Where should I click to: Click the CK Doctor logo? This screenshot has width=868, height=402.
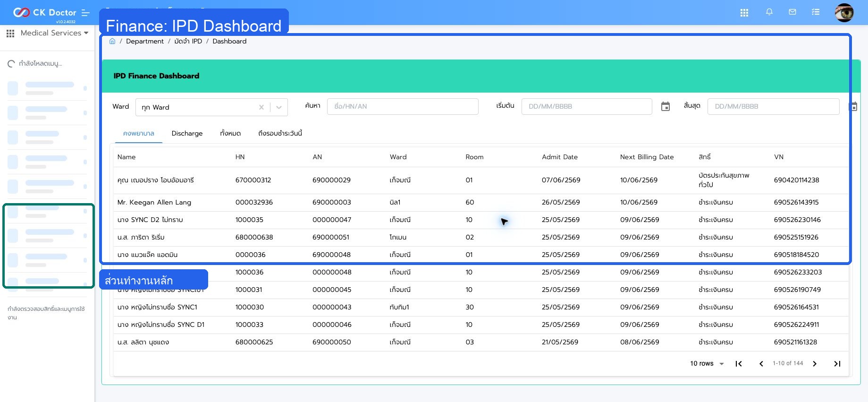44,12
